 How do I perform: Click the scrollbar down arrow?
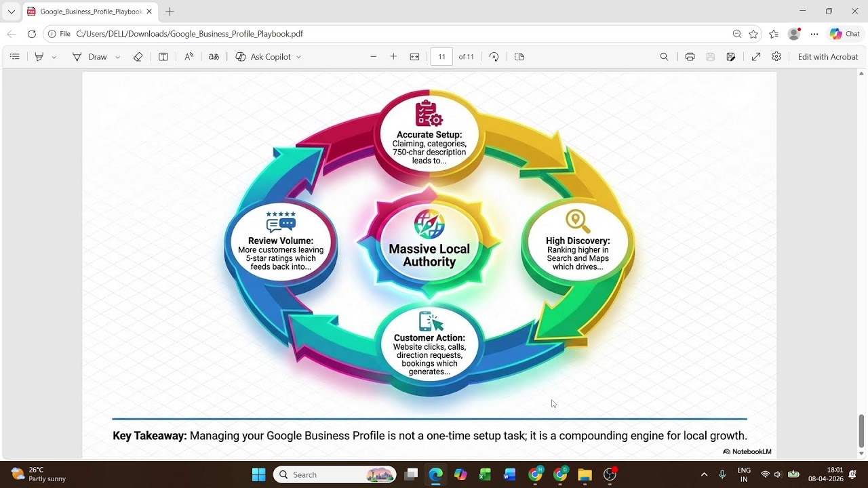point(862,453)
